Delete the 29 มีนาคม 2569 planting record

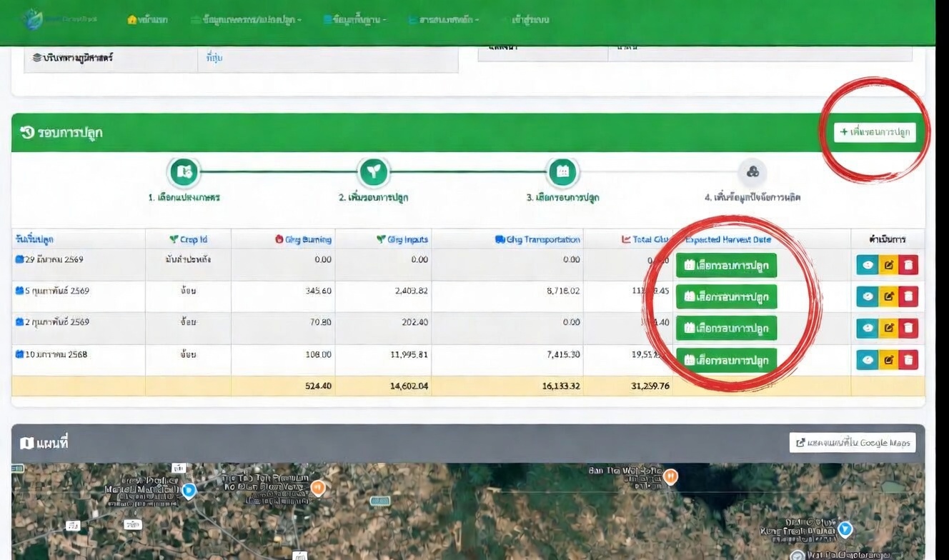[908, 265]
